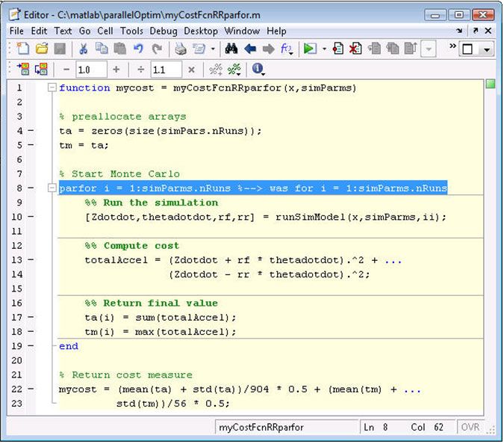504x444 pixels.
Task: Click the green code analyzer status indicator
Action: [x=491, y=84]
